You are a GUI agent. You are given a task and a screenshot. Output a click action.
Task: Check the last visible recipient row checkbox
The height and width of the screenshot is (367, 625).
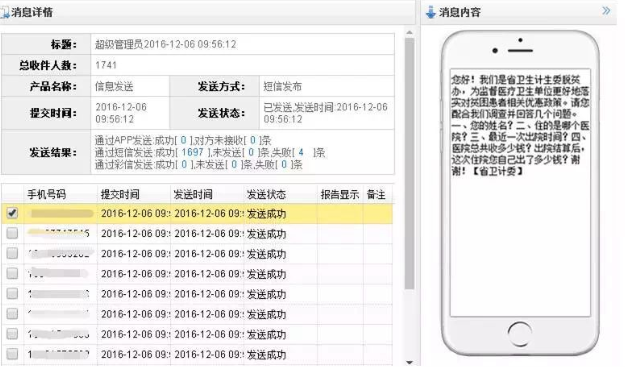[x=12, y=354]
